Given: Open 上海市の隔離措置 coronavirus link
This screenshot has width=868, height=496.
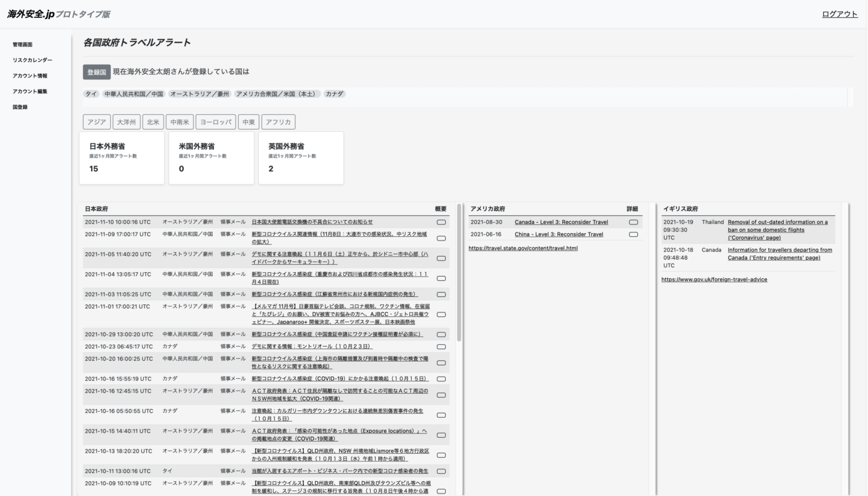Looking at the screenshot, I should click(x=339, y=363).
